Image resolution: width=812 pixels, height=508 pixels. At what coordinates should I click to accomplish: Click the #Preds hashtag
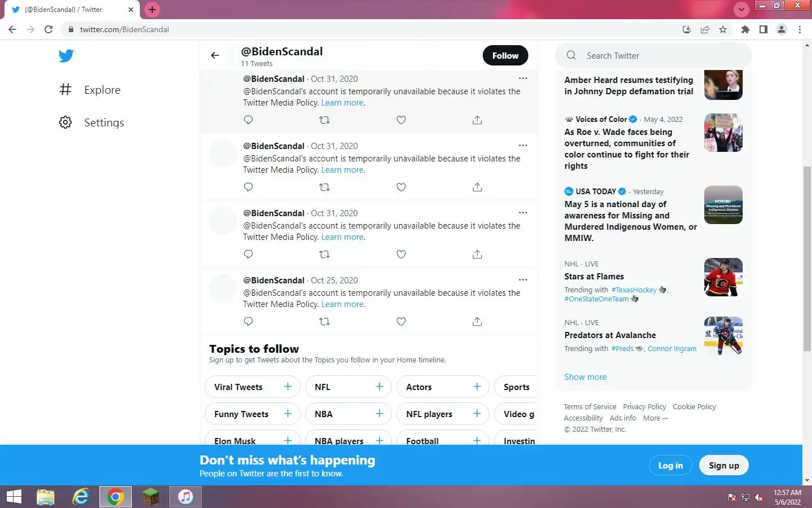pos(623,349)
